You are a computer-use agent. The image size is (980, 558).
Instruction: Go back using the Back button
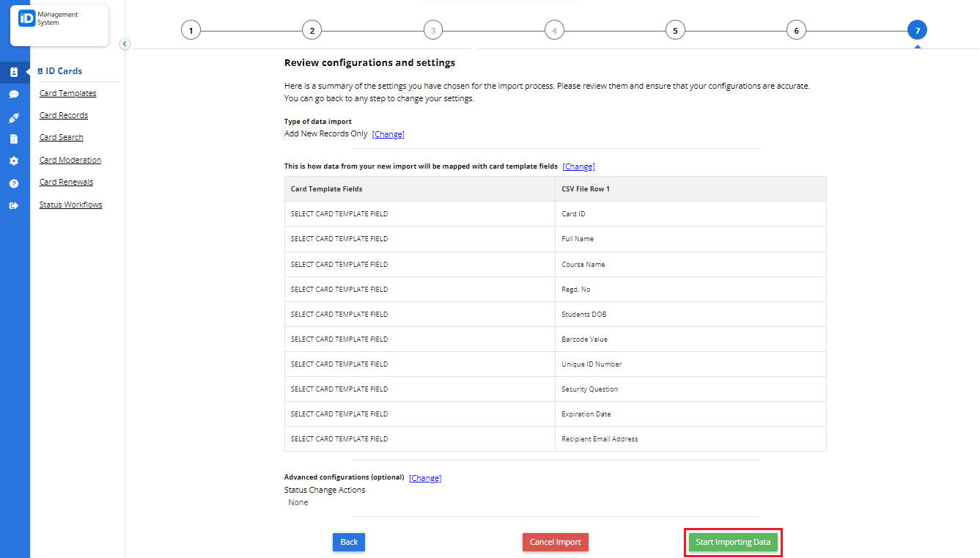(348, 542)
